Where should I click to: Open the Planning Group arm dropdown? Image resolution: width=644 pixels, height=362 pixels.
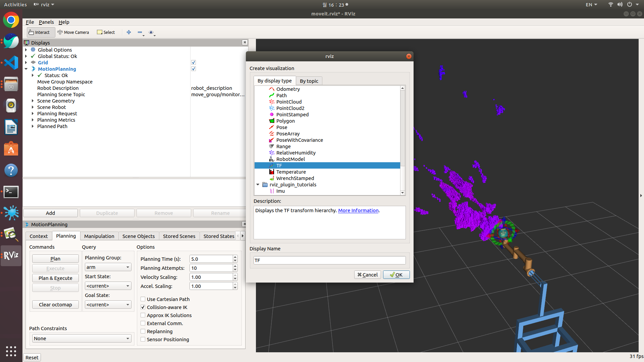pos(108,267)
